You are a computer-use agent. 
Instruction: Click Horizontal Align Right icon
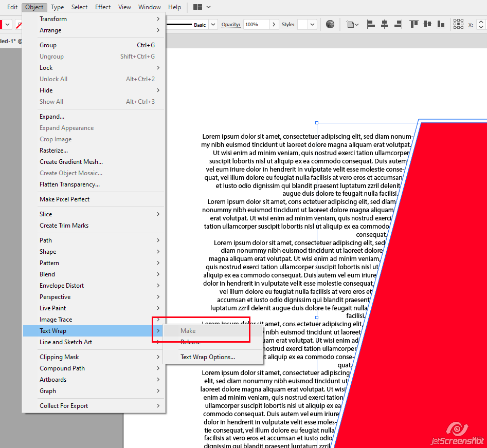[398, 24]
